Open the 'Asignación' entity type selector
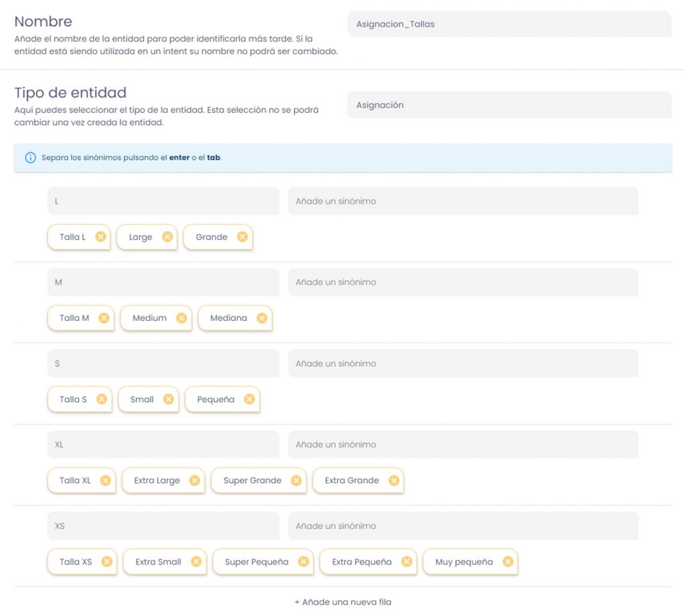Screen dimensions: 685x616 (x=508, y=105)
